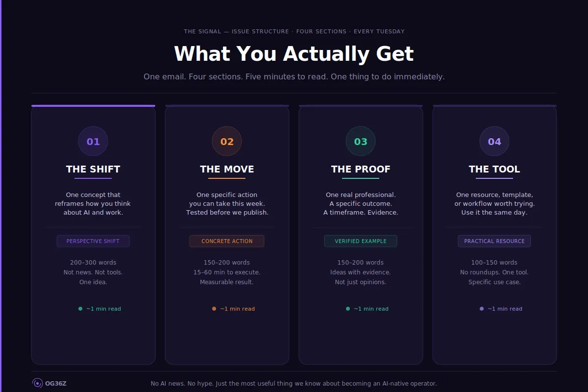Click the What You Actually Get heading
The height and width of the screenshot is (392, 588).
click(x=293, y=53)
